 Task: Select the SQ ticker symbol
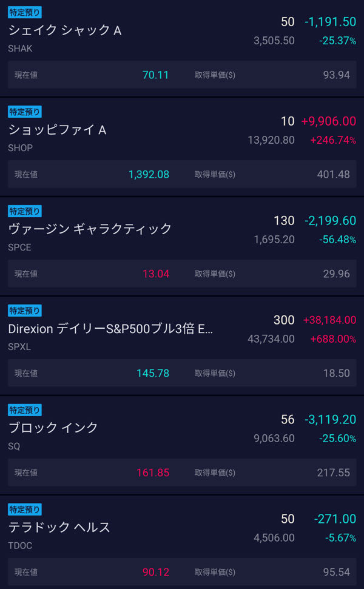15,446
